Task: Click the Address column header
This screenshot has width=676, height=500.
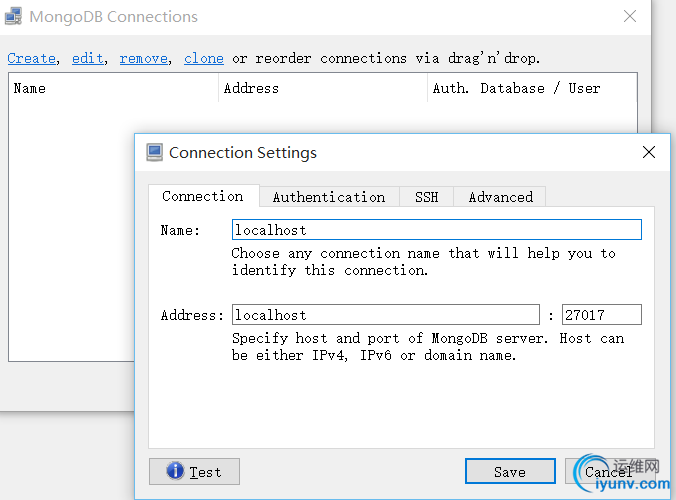Action: click(323, 88)
